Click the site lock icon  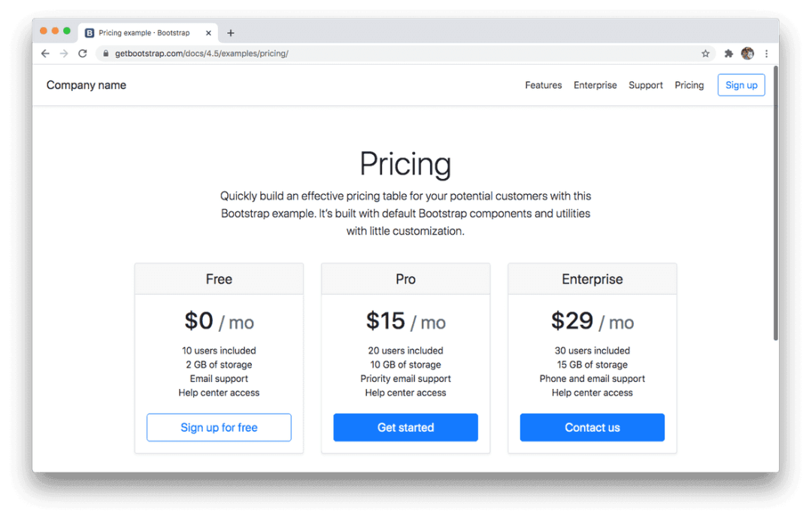pyautogui.click(x=106, y=53)
